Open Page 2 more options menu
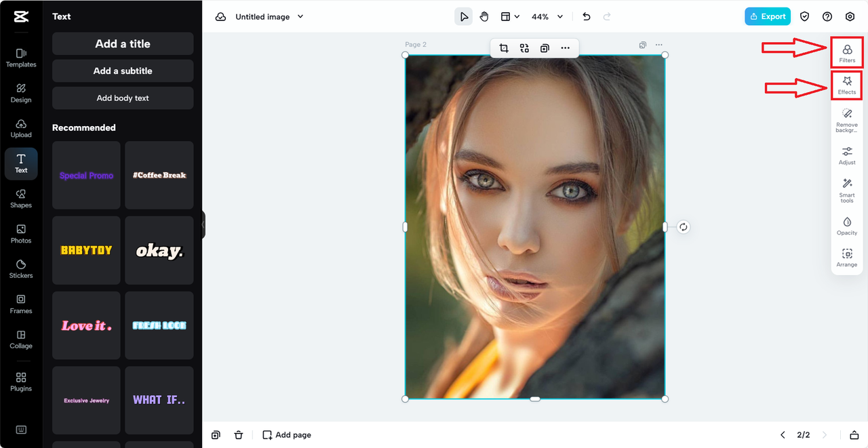868x448 pixels. point(658,45)
